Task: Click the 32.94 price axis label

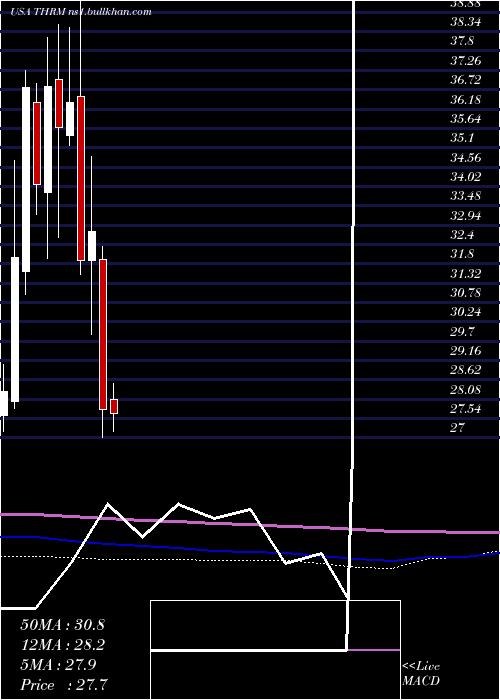Action: coord(466,216)
